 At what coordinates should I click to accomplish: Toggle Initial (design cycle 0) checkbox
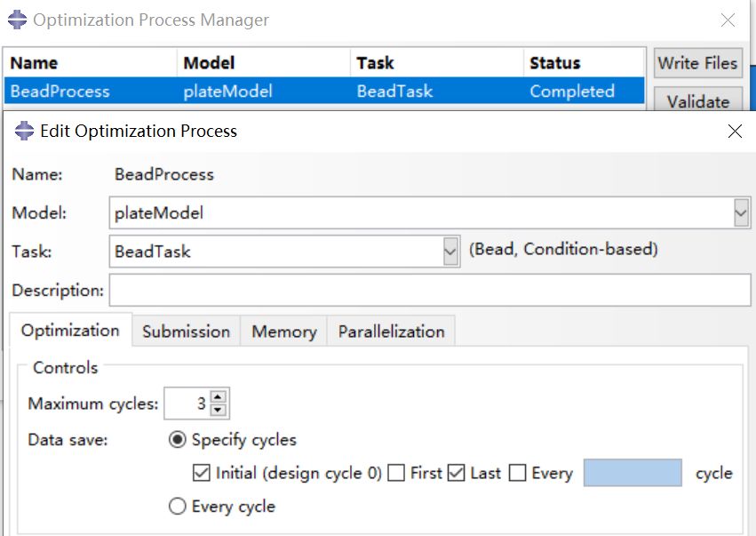click(x=202, y=473)
